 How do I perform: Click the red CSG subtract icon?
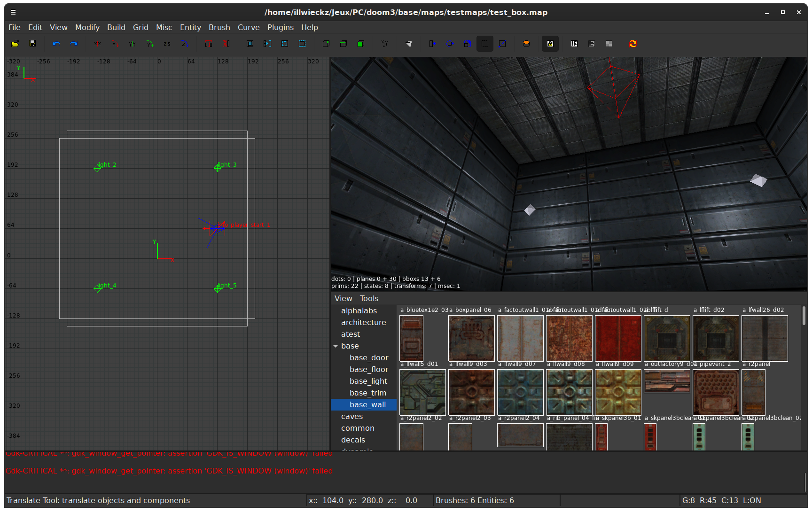click(x=209, y=44)
